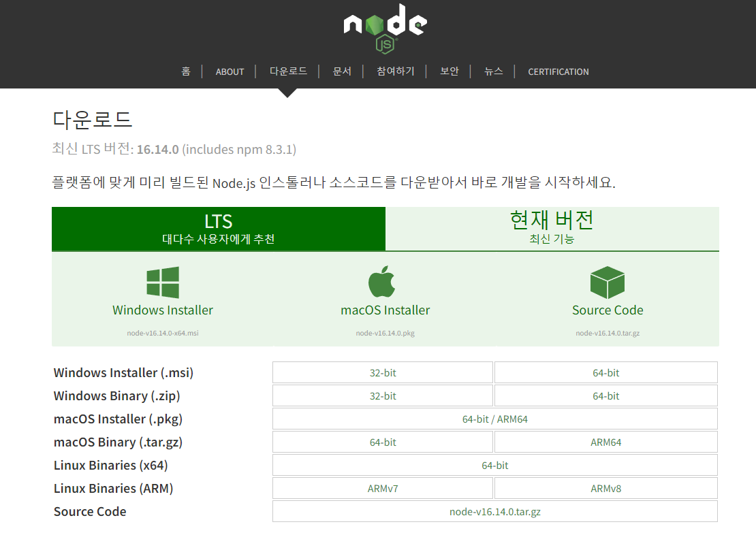Open the 다운로드 menu item
This screenshot has height=535, width=756.
pos(288,71)
